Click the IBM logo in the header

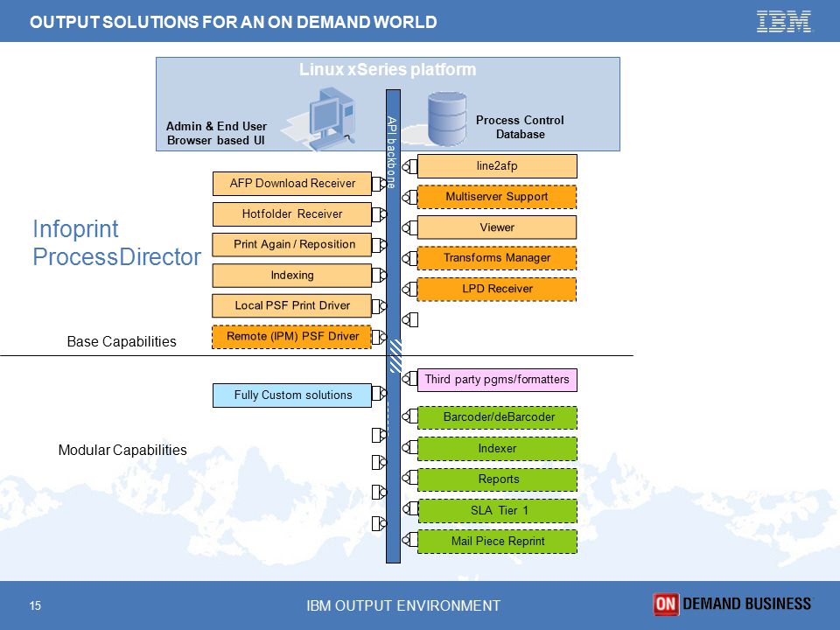coord(784,22)
